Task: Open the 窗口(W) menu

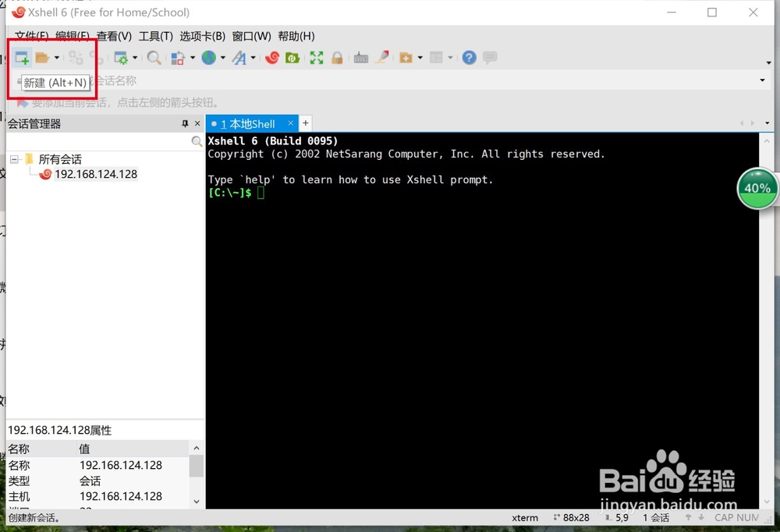Action: point(252,37)
